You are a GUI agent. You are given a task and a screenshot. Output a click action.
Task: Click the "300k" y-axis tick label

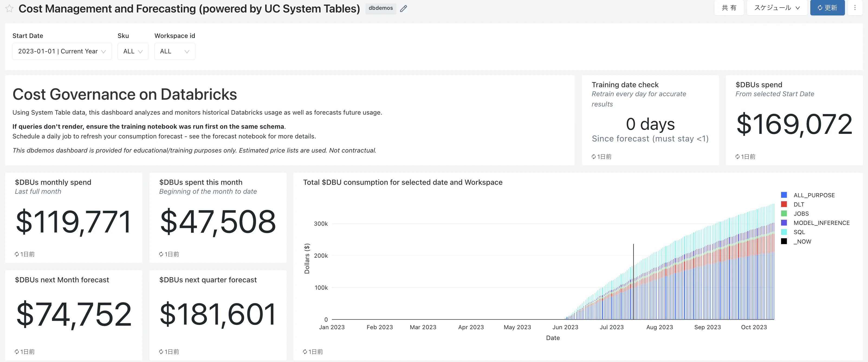tap(321, 224)
